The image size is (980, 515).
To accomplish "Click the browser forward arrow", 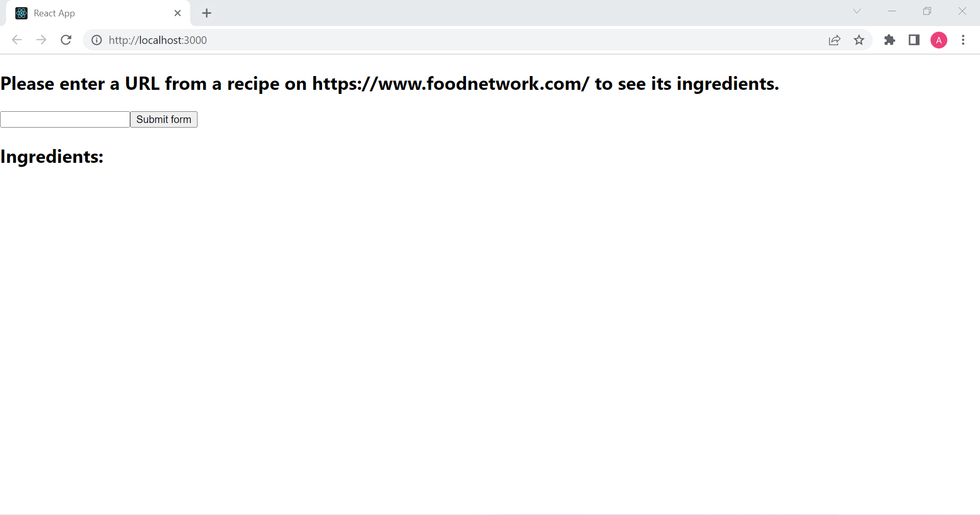I will pos(41,40).
